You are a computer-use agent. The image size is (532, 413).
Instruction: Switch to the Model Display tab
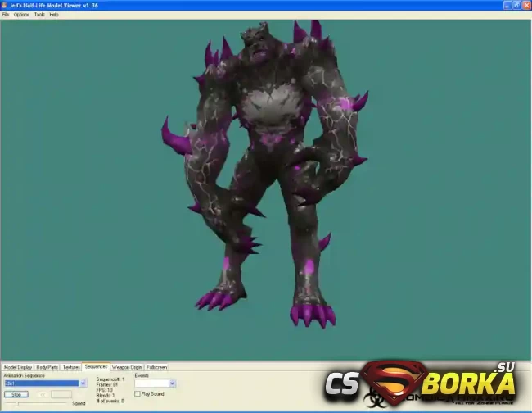pos(18,367)
